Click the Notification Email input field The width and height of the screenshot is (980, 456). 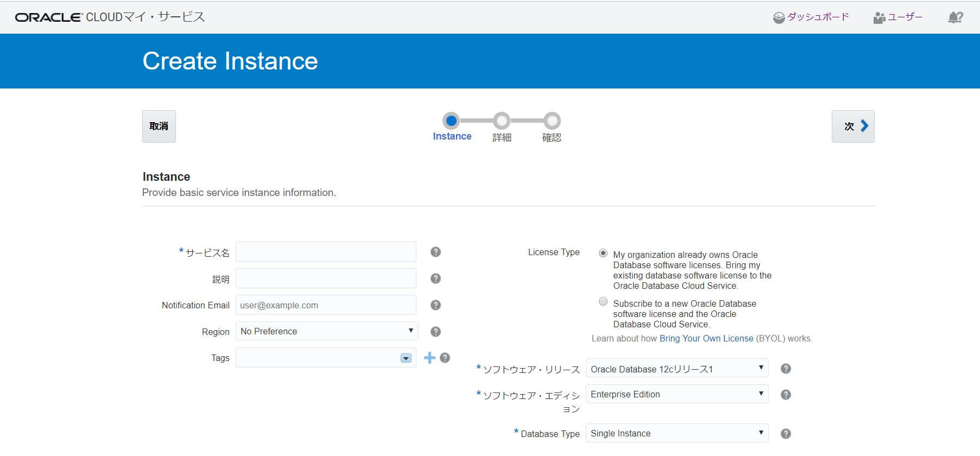[326, 305]
